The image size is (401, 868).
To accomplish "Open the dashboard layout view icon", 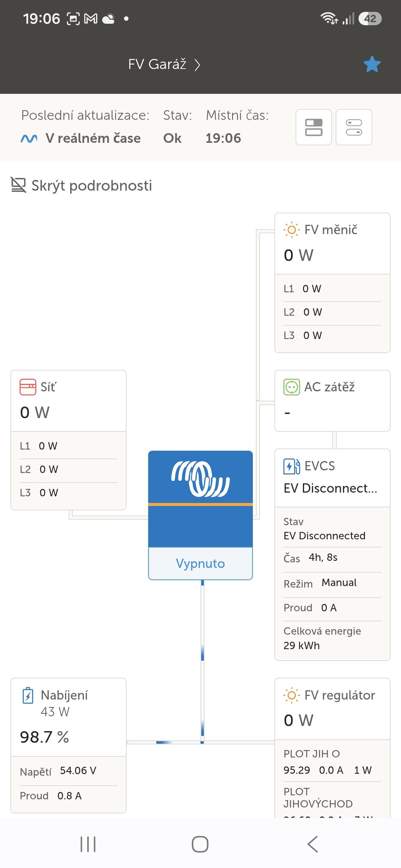I will click(314, 127).
